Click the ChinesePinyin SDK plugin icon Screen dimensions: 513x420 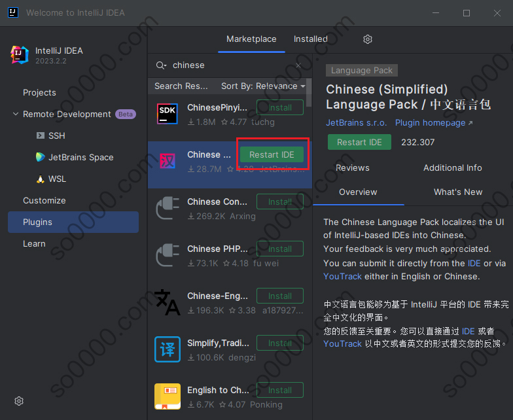(168, 114)
